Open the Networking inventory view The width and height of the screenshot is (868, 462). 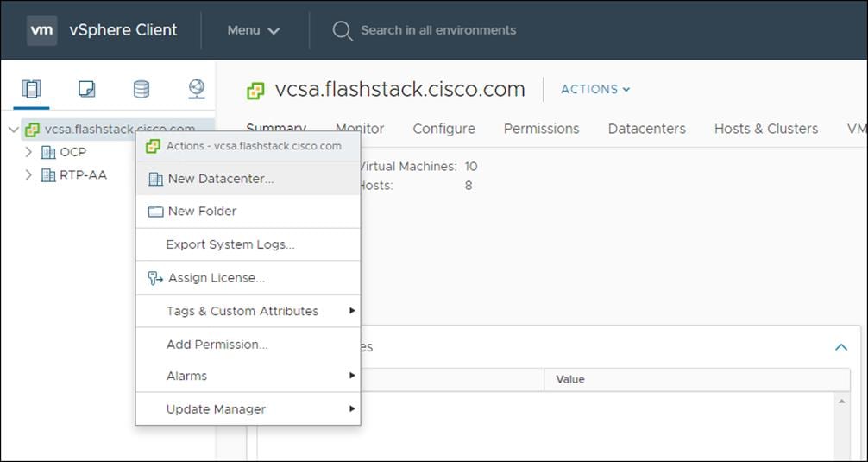pos(197,89)
